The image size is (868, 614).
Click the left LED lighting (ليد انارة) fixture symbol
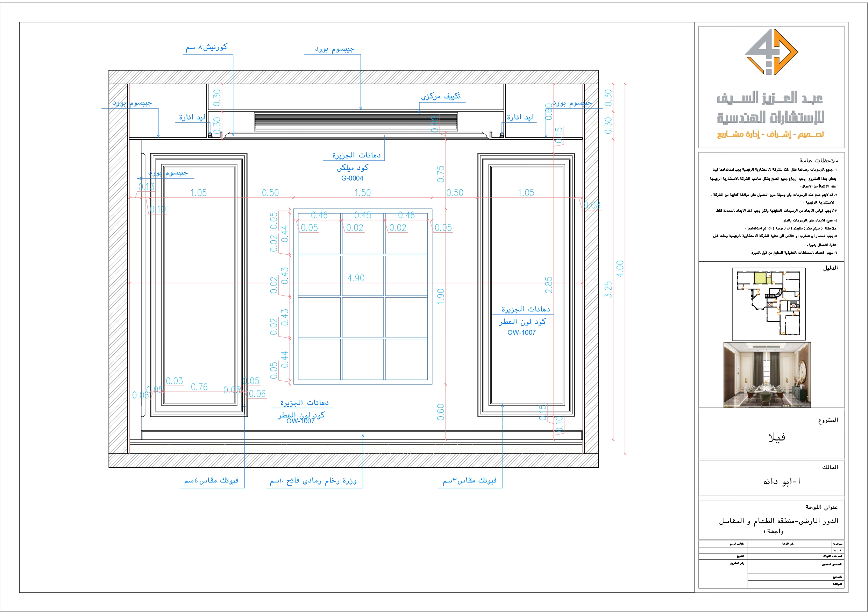pos(210,135)
